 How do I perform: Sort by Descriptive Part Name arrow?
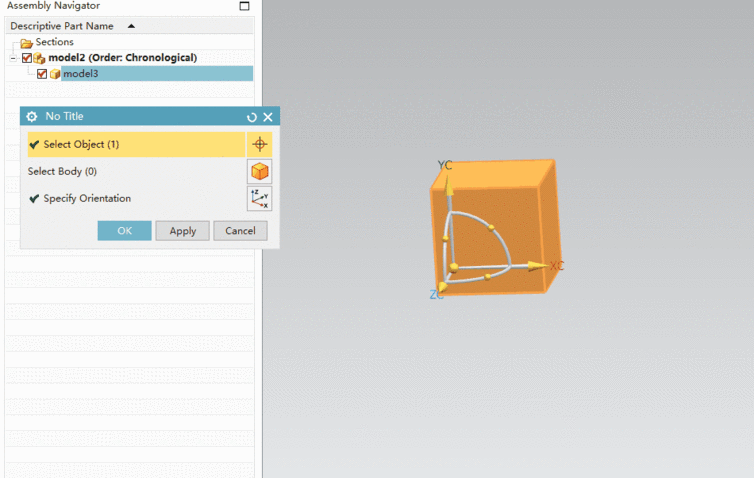[x=131, y=26]
